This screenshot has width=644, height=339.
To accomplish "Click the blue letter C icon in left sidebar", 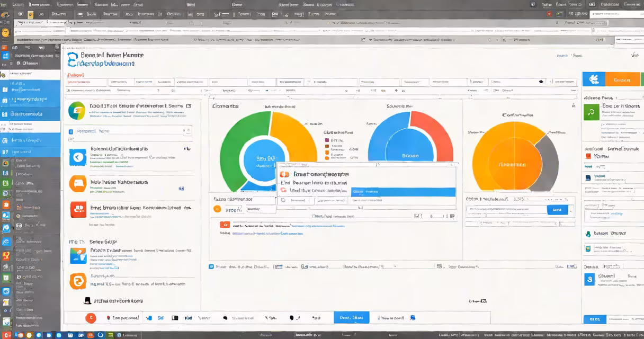I will tap(6, 242).
